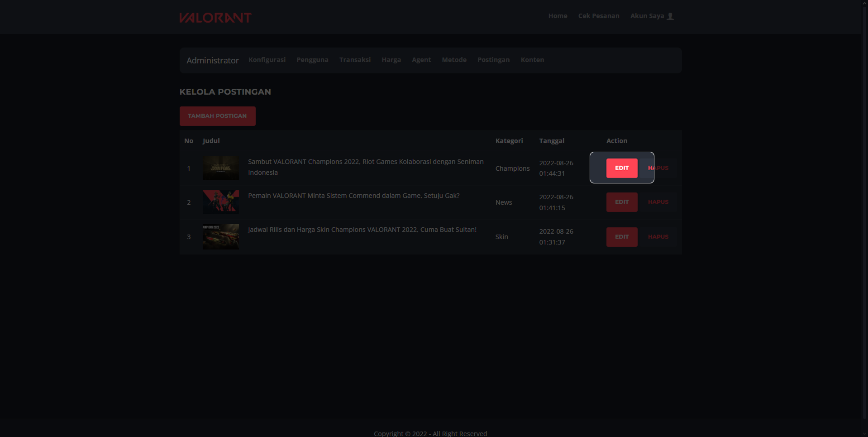The image size is (868, 437).
Task: Click the Administrator heading
Action: (x=213, y=60)
